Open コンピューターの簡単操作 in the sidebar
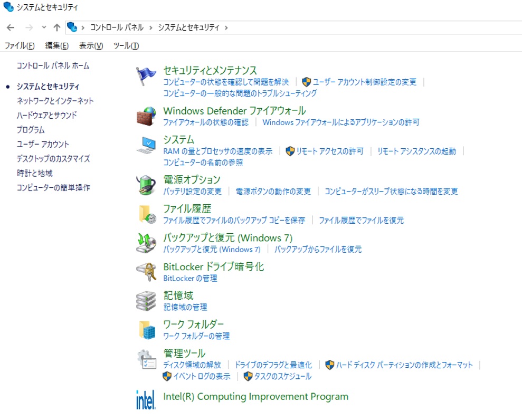 coord(53,187)
